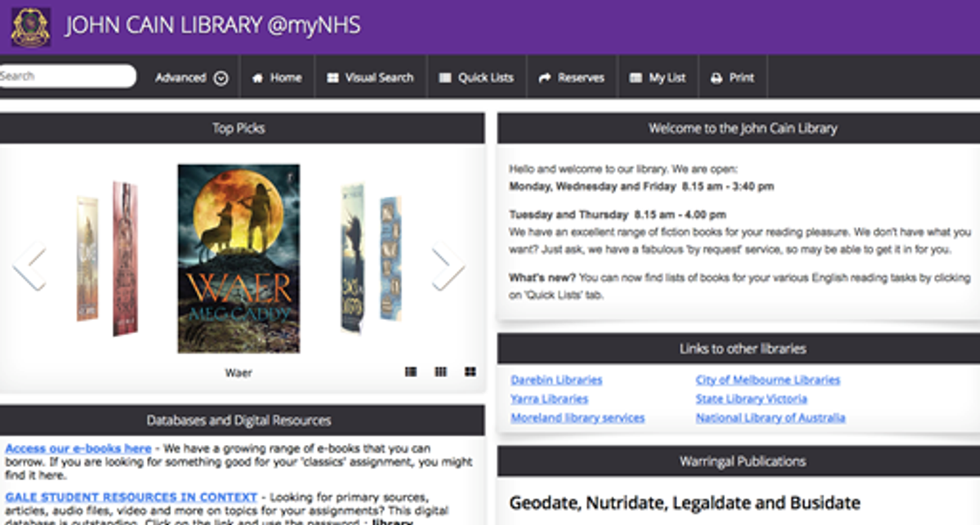Screen dimensions: 980x525
Task: Switch Top Picks to list view
Action: (x=411, y=372)
